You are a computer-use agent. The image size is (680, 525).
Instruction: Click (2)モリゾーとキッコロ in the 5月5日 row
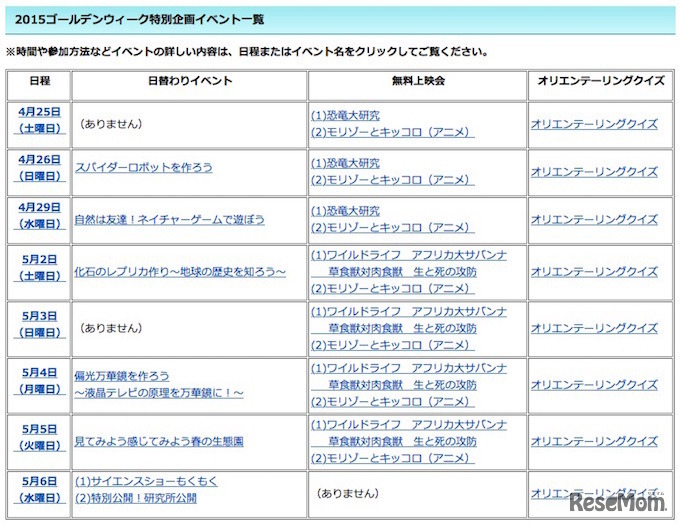tap(393, 458)
